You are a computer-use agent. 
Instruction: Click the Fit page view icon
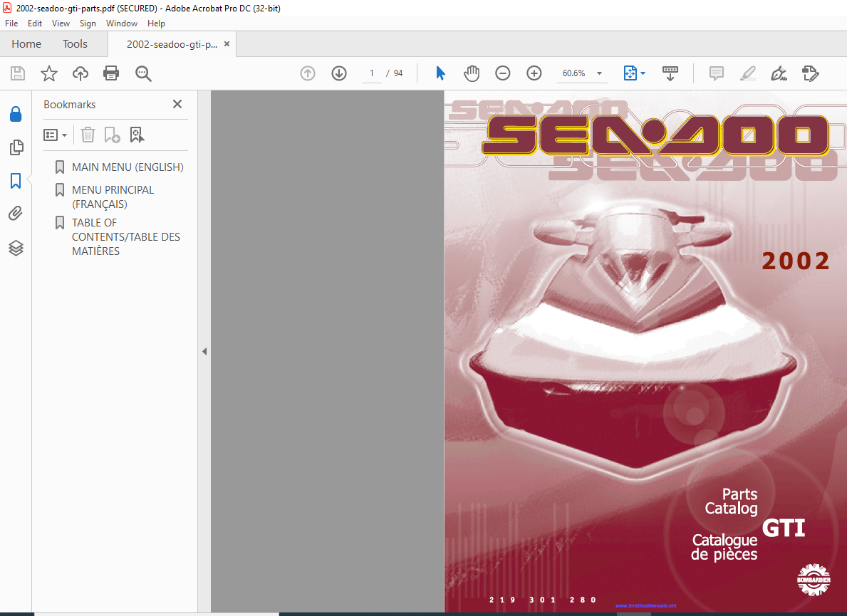point(630,73)
